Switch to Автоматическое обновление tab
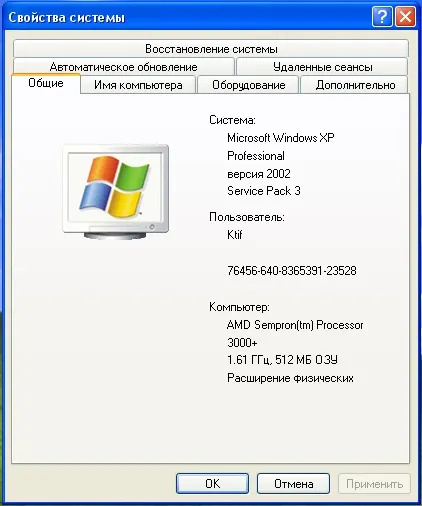 point(124,67)
